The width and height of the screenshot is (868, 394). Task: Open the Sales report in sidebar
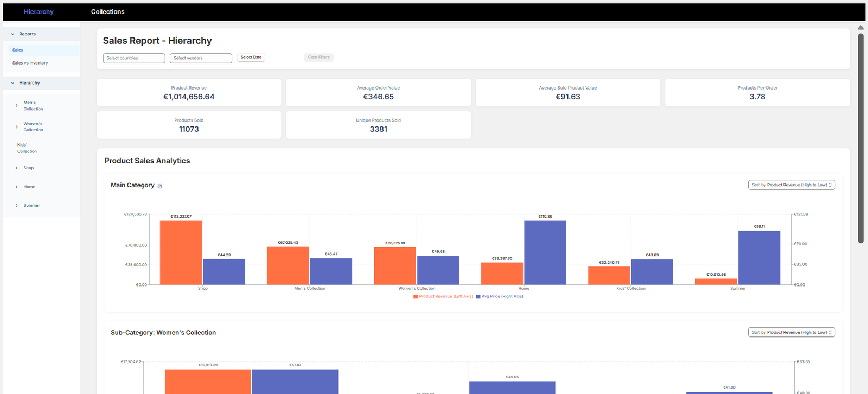(x=44, y=50)
